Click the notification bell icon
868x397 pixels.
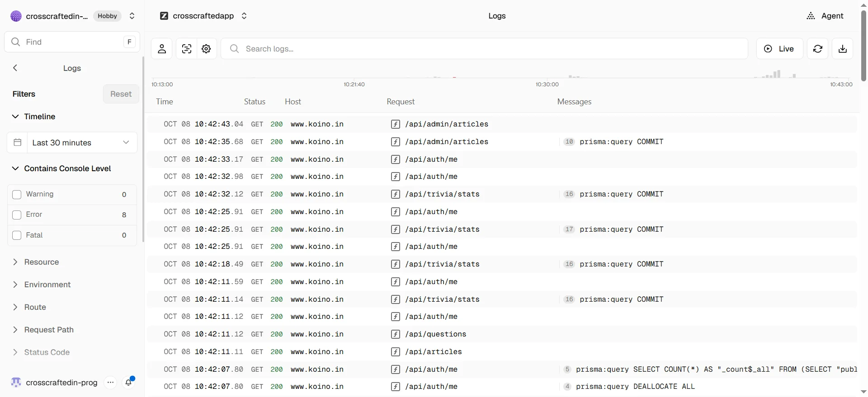129,383
